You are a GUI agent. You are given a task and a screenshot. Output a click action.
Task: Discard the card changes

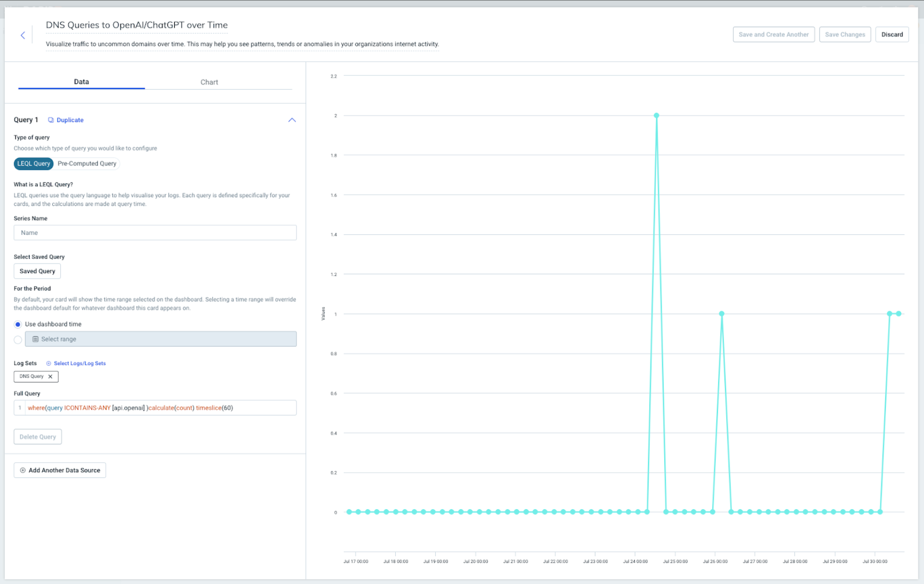892,34
